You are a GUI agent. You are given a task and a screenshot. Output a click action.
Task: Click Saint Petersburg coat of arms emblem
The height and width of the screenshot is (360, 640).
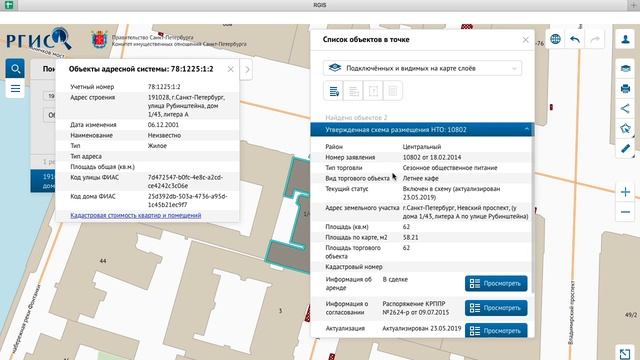coord(99,40)
